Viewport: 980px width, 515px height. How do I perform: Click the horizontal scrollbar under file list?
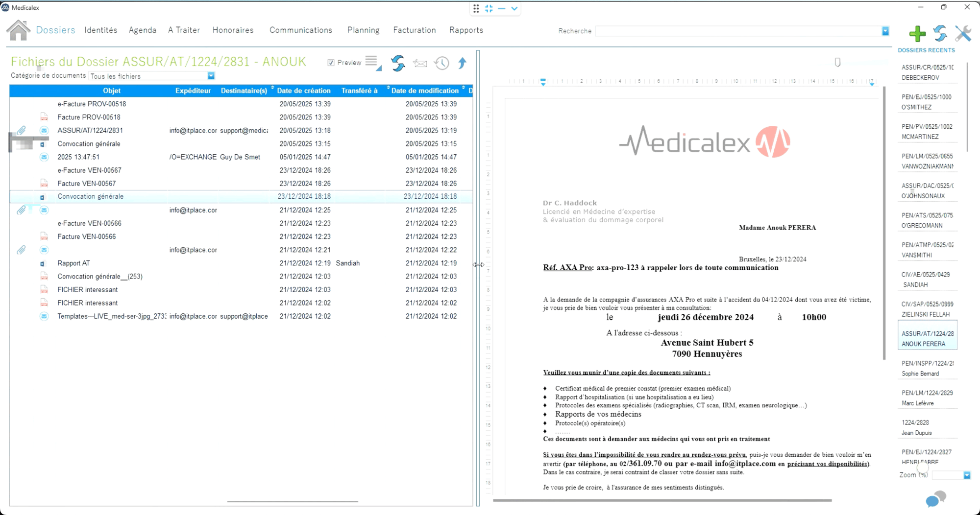tap(293, 502)
